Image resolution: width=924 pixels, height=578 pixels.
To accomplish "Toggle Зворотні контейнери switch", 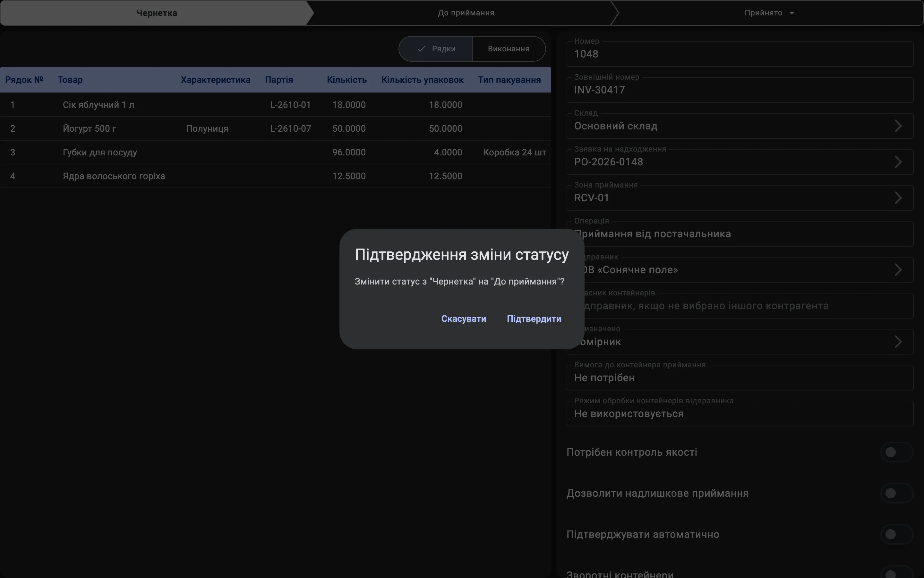I will 896,572.
